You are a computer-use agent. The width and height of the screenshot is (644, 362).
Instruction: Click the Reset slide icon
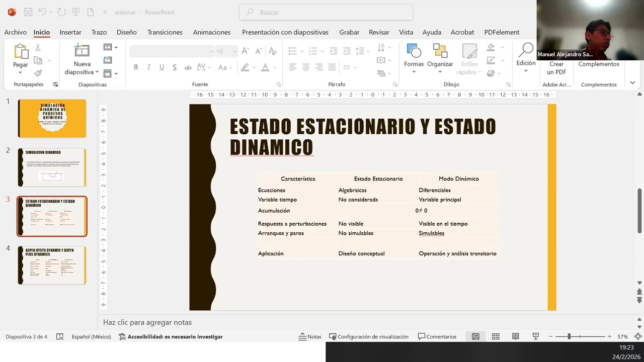click(x=108, y=60)
